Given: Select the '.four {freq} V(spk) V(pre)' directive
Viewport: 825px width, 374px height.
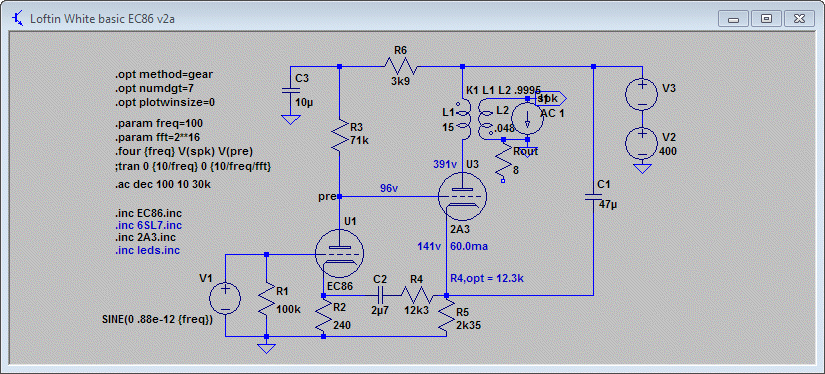Looking at the screenshot, I should 184,152.
